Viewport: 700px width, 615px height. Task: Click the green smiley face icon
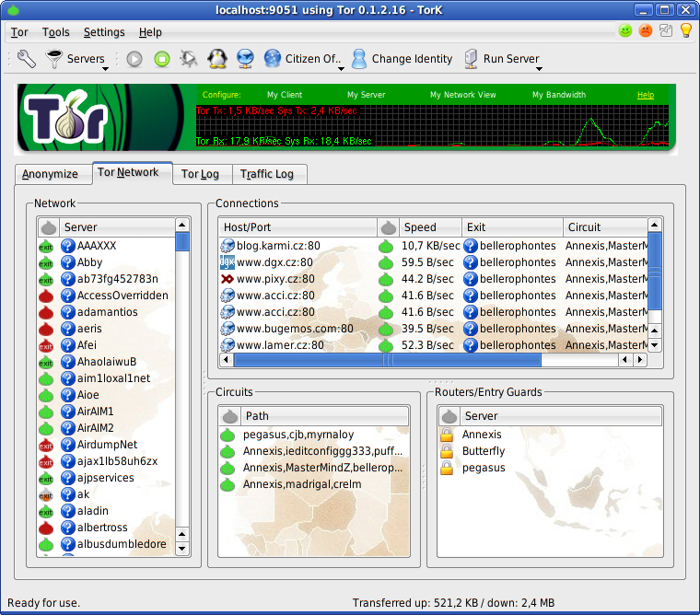point(625,30)
